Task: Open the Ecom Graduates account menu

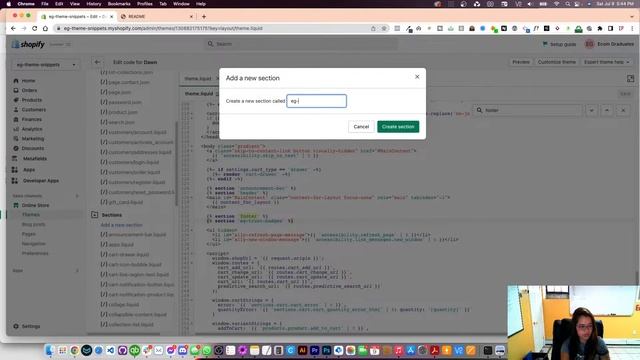Action: click(x=609, y=44)
